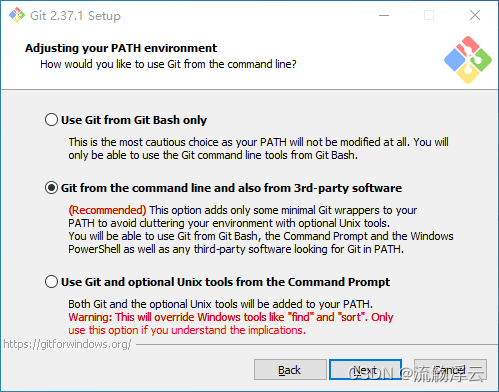The width and height of the screenshot is (499, 392).
Task: Minimize the Git Setup window
Action: [x=384, y=15]
